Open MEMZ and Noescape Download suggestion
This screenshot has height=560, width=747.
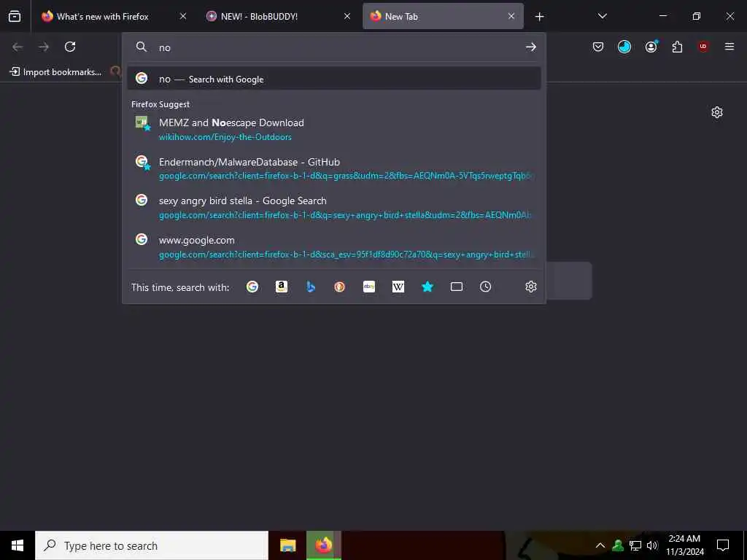coord(334,130)
